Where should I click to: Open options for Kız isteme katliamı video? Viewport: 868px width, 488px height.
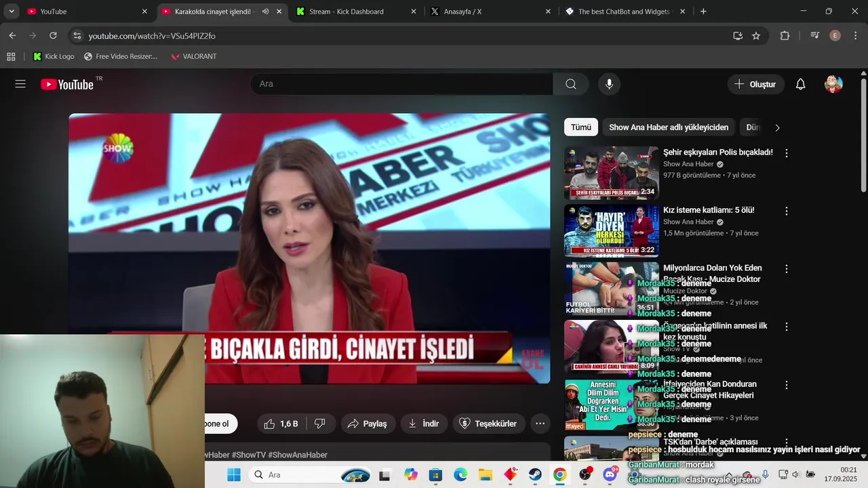tap(787, 211)
